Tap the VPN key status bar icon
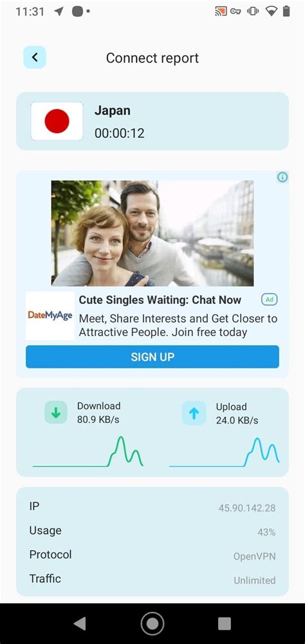Viewport: 305px width, 644px height. tap(236, 12)
